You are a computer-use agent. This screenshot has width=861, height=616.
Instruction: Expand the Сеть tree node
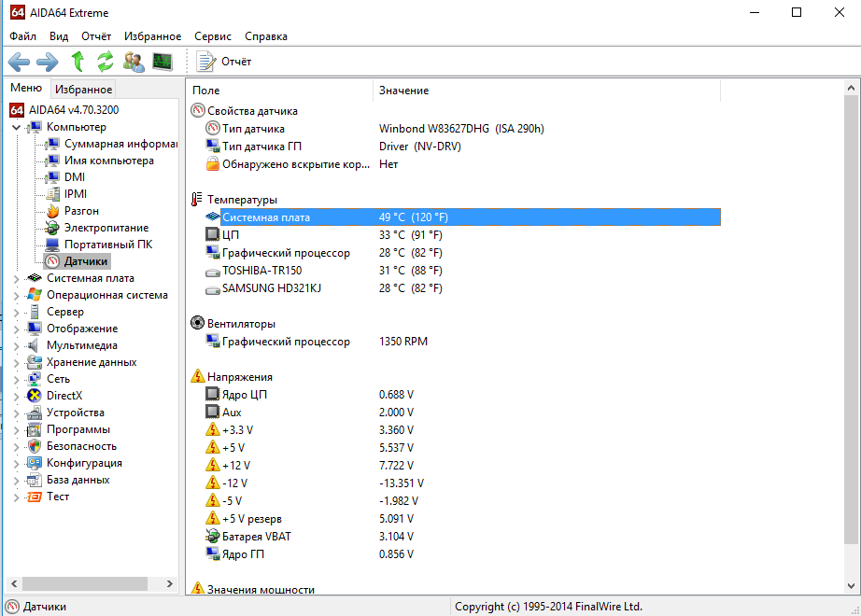pos(16,380)
